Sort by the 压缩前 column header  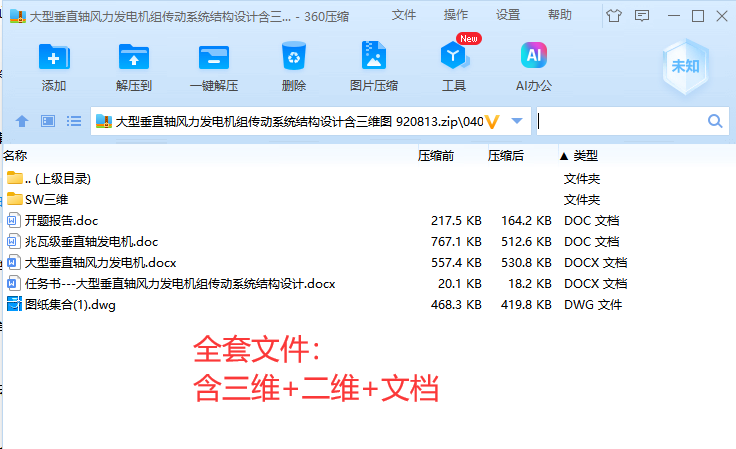tap(436, 155)
